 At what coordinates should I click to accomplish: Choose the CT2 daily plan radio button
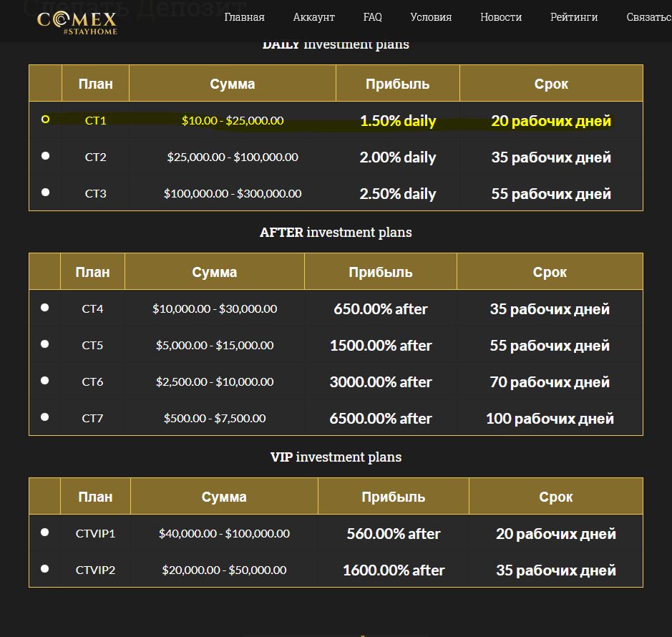pyautogui.click(x=46, y=155)
